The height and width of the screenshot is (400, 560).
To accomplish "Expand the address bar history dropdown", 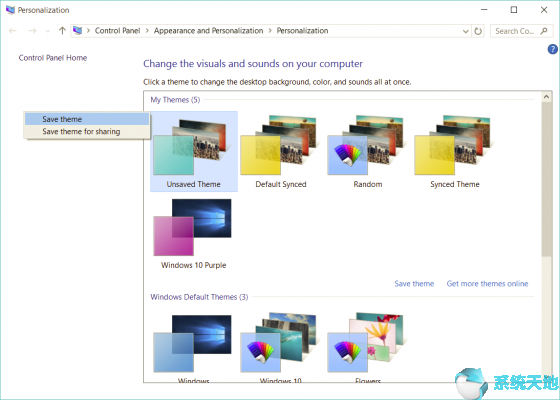I will coord(465,31).
